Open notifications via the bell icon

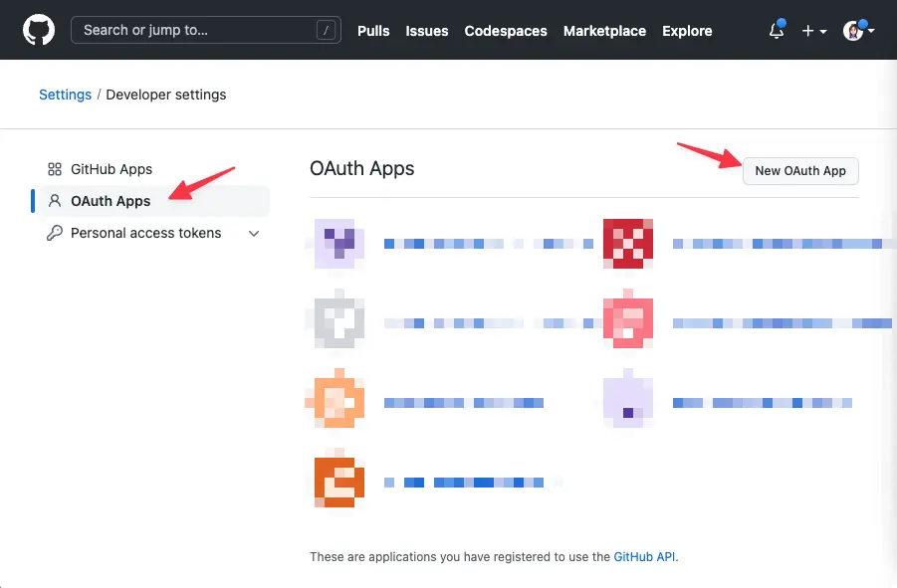(775, 31)
